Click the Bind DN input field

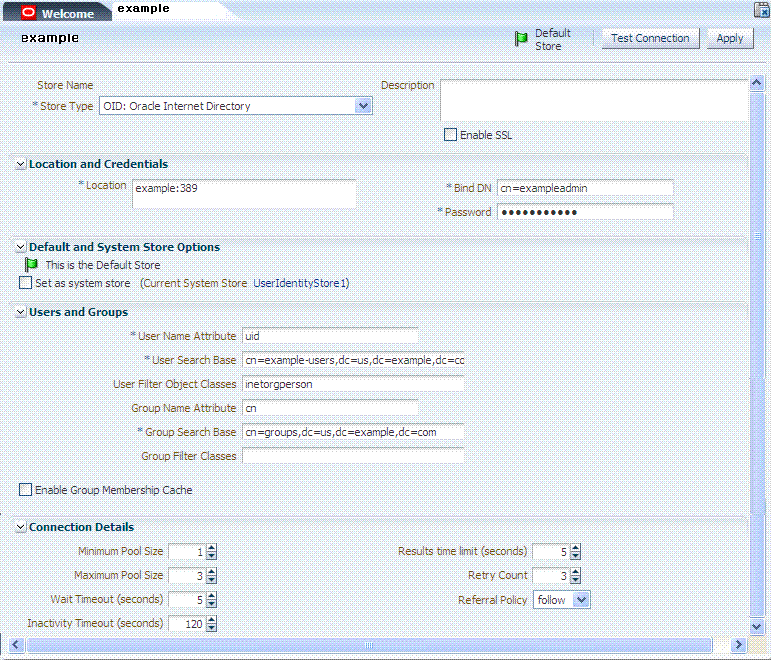click(x=585, y=188)
